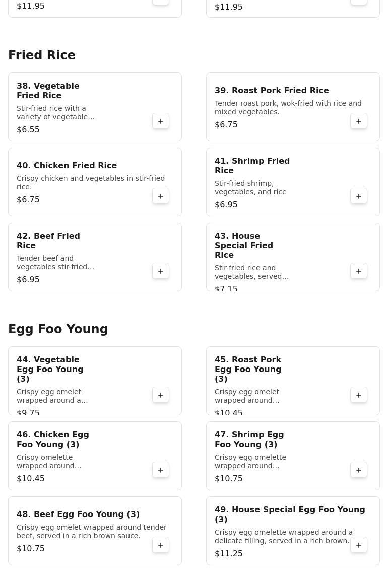View 43. House Special Fried Rice details
The image size is (388, 588).
[244, 245]
